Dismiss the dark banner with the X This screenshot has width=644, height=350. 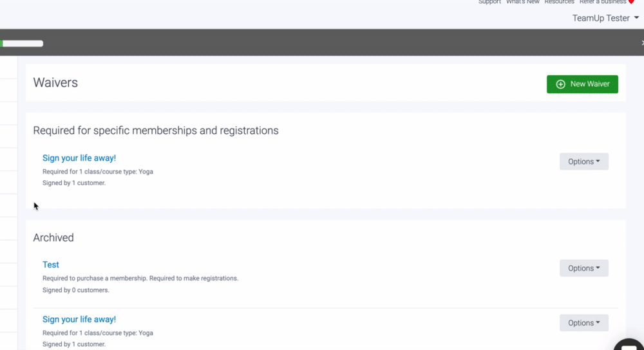pyautogui.click(x=642, y=43)
